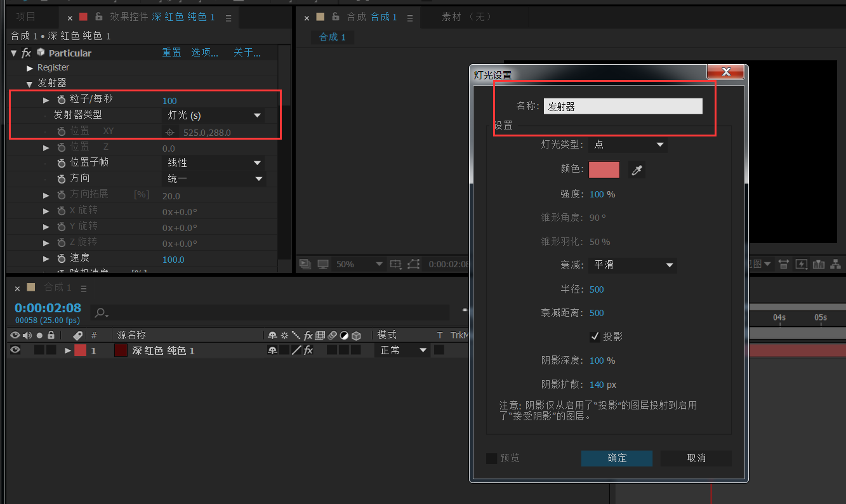Click the light color swatch in the dialog
Image resolution: width=846 pixels, height=504 pixels.
point(604,169)
